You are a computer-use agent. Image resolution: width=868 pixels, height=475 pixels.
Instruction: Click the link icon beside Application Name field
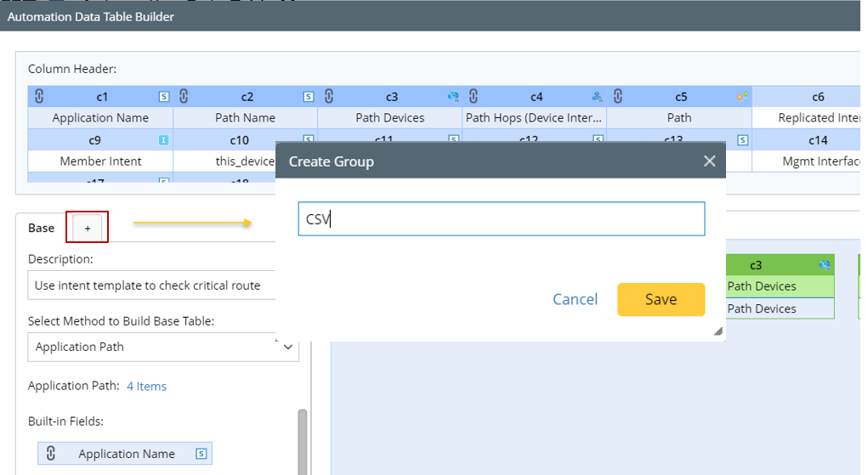point(51,454)
